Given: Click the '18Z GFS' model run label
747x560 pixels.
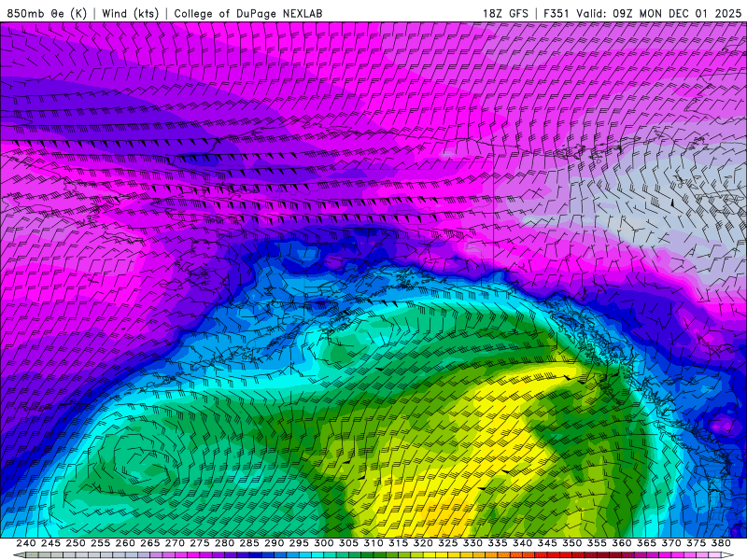Looking at the screenshot, I should click(x=505, y=13).
